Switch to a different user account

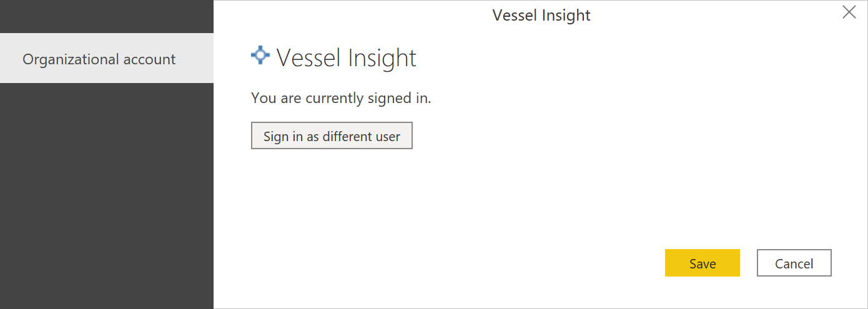click(x=332, y=136)
